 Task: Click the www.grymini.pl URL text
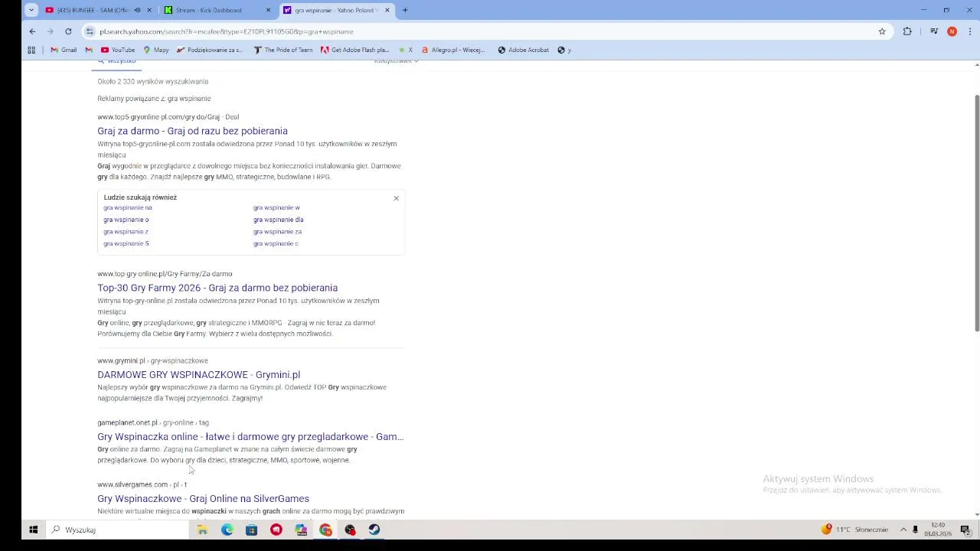[x=121, y=360]
